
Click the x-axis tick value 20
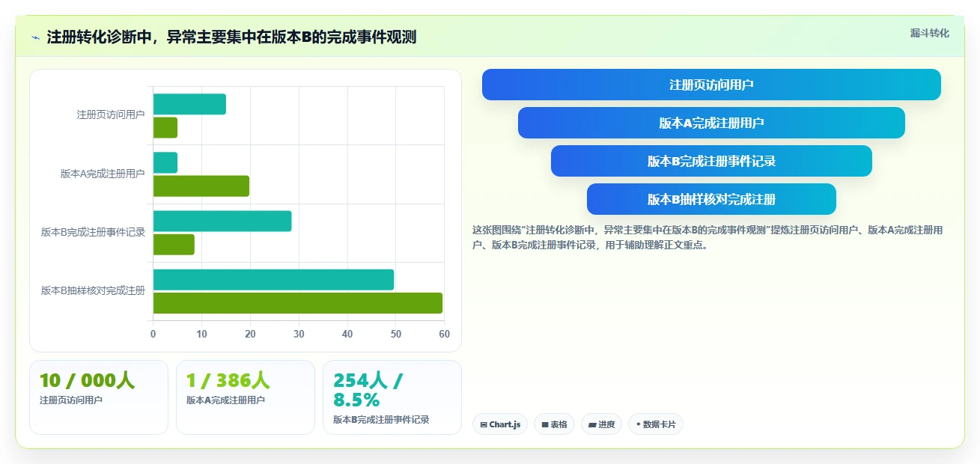251,334
